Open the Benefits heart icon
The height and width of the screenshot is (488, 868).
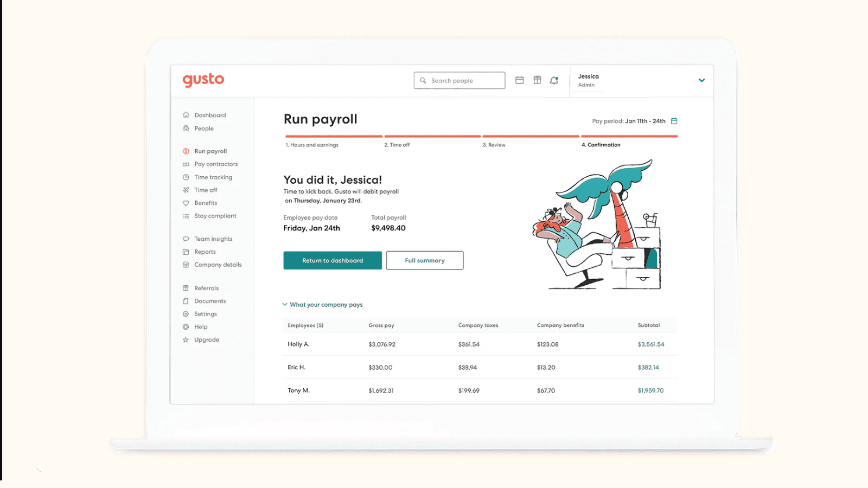186,203
